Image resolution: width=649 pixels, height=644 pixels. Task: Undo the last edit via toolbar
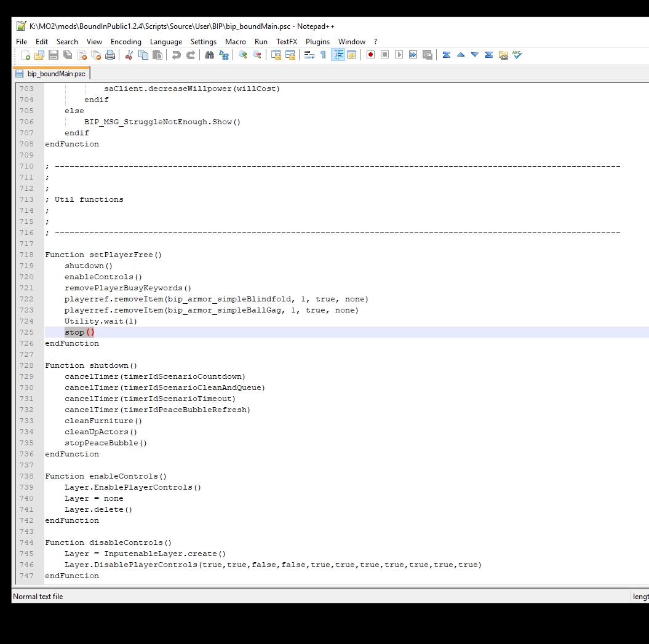pyautogui.click(x=177, y=55)
